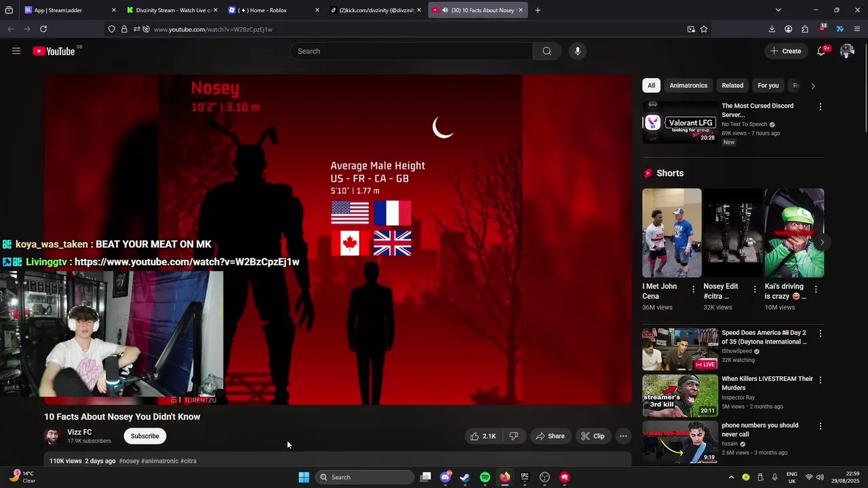Open the browser downloads panel

[772, 29]
